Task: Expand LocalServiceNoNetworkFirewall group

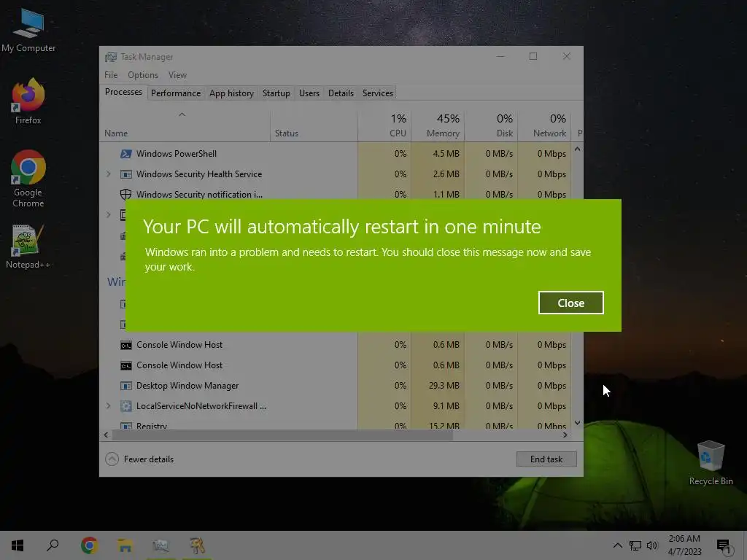Action: coord(108,405)
